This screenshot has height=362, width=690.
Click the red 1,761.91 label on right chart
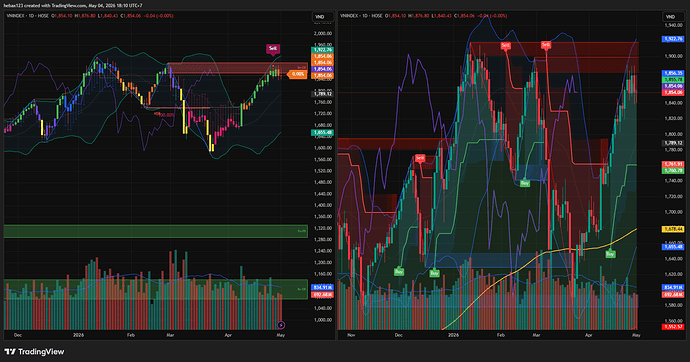coord(673,164)
